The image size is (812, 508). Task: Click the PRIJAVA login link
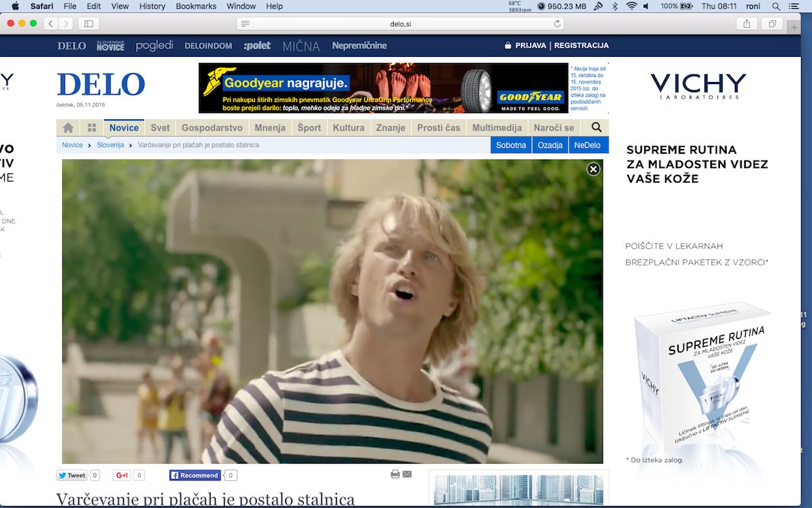pos(530,45)
